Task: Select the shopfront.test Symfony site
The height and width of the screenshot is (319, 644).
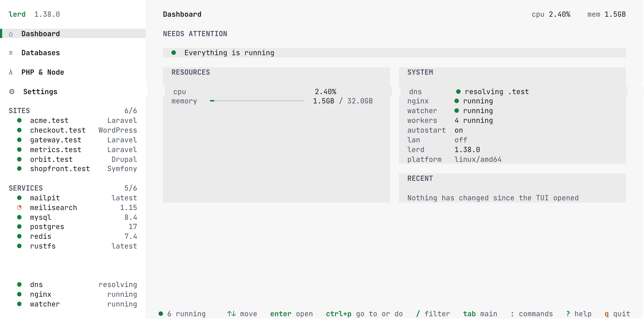Action: (73, 169)
